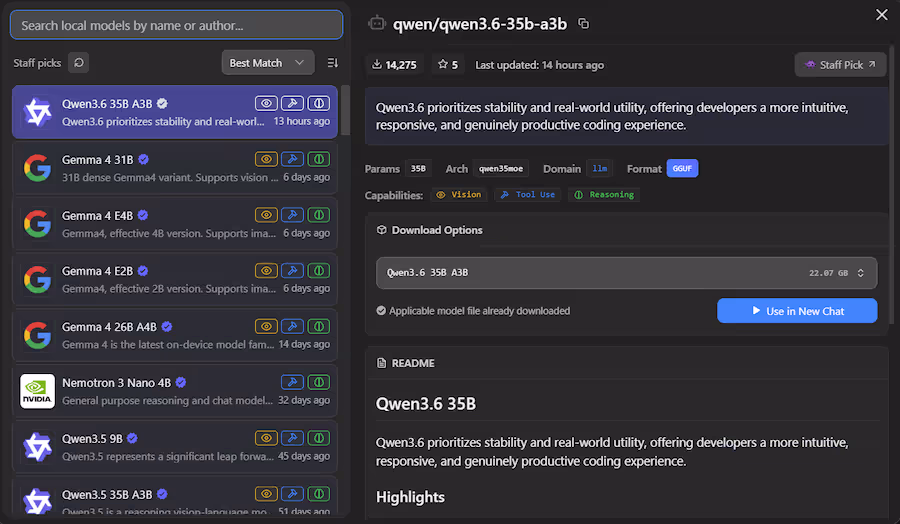The height and width of the screenshot is (524, 900).
Task: Click the Reasoning capability tag
Action: tap(604, 195)
